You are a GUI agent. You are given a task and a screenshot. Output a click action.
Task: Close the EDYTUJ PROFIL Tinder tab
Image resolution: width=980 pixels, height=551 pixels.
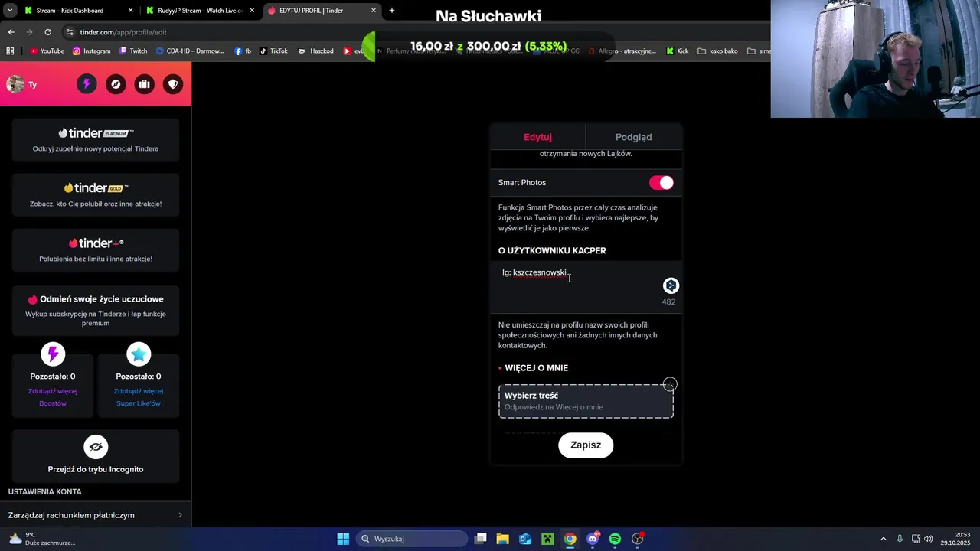click(374, 11)
